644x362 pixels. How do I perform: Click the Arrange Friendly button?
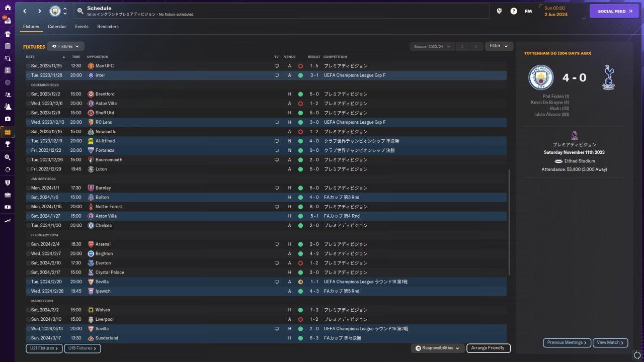tap(489, 348)
